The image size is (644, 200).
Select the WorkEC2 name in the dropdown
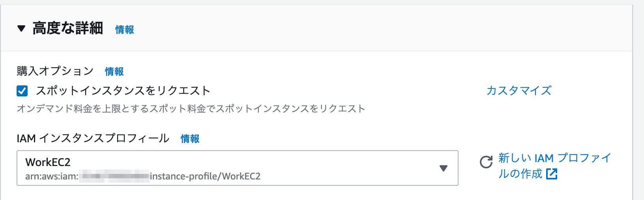coord(48,162)
